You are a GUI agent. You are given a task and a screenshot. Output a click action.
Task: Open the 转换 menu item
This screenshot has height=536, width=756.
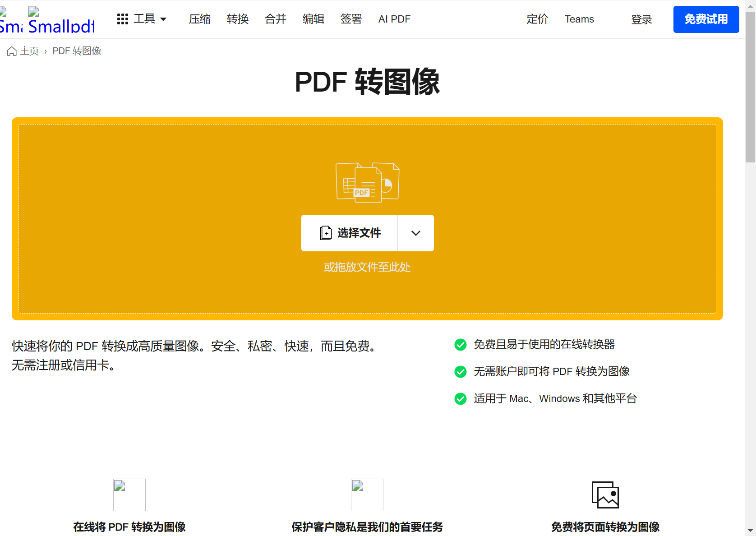tap(238, 19)
